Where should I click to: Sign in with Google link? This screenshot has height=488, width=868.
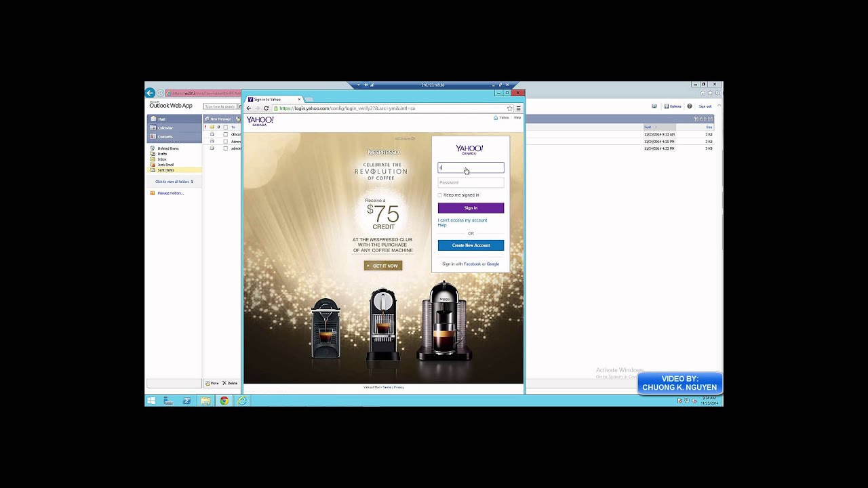coord(492,264)
